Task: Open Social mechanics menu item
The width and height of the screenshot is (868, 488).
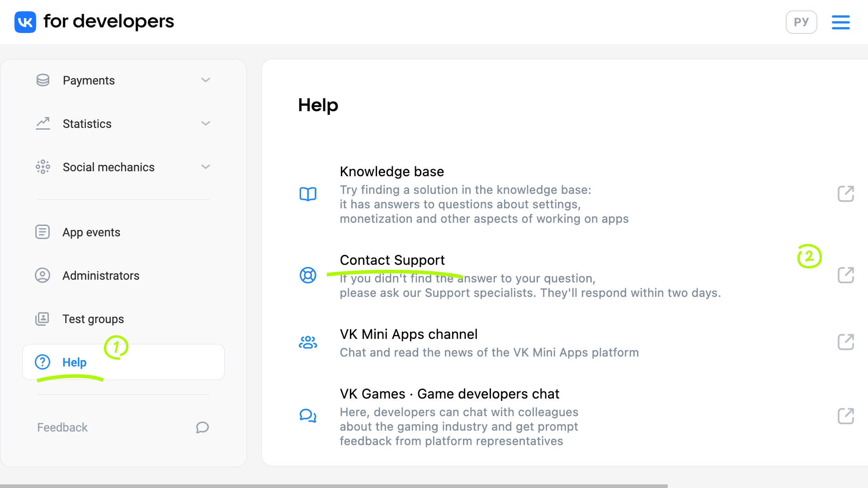Action: point(108,167)
